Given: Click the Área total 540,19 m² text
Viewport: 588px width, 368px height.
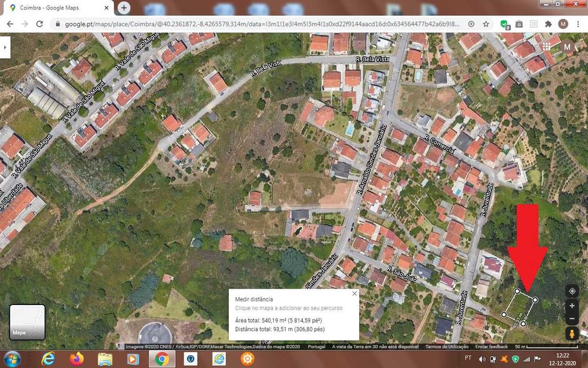Looking at the screenshot, I should [278, 321].
